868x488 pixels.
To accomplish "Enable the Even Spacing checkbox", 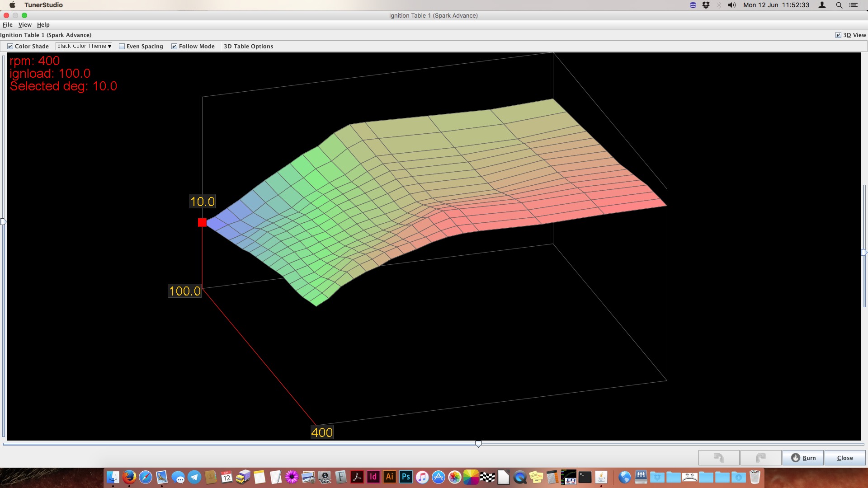I will point(122,46).
